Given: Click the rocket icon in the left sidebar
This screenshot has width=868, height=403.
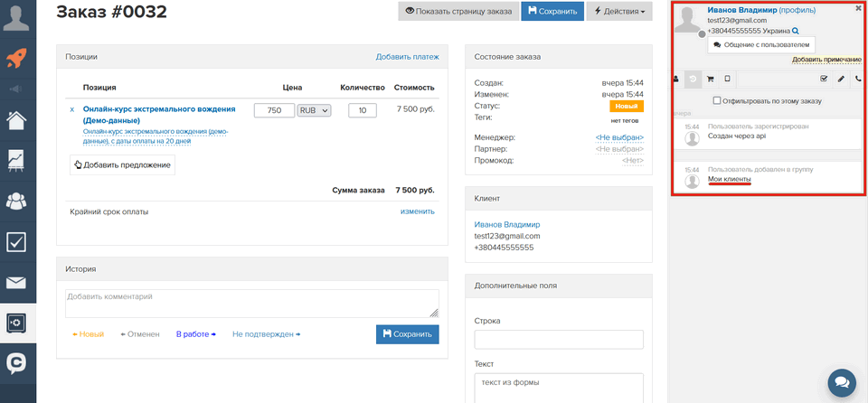Looking at the screenshot, I should (x=17, y=59).
